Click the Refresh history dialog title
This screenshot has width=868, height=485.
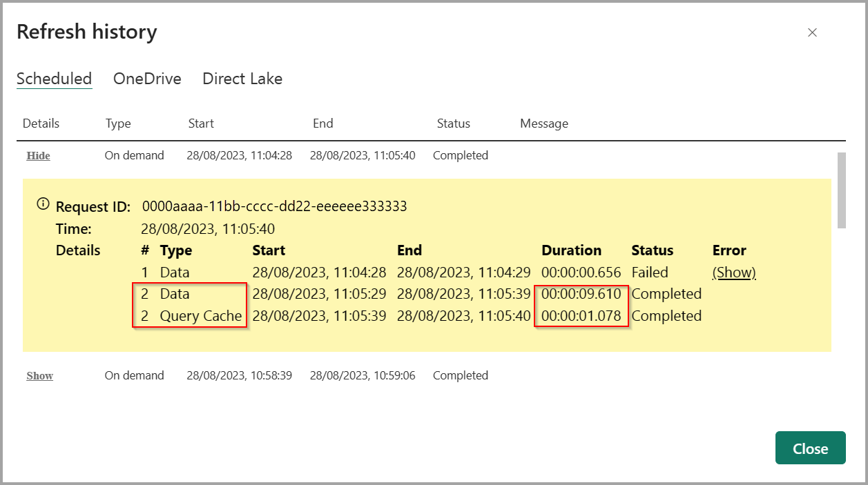pyautogui.click(x=87, y=31)
